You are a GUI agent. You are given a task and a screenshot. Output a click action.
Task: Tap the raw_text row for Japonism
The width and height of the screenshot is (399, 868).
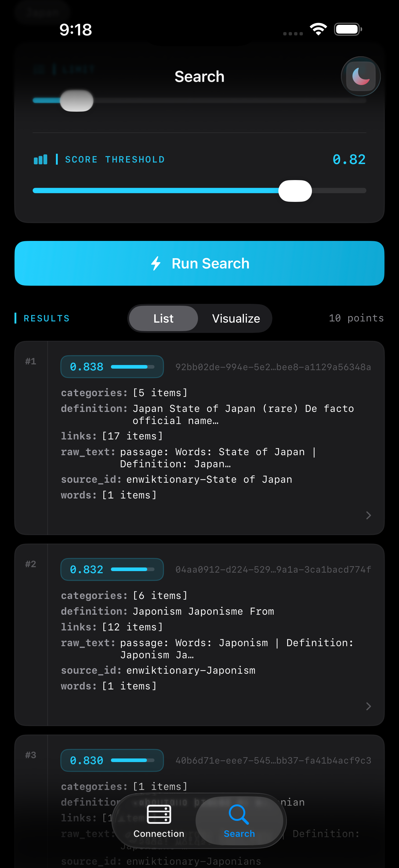[207, 648]
